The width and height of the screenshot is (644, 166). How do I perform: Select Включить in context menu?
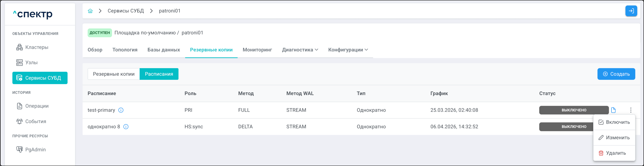(614, 122)
